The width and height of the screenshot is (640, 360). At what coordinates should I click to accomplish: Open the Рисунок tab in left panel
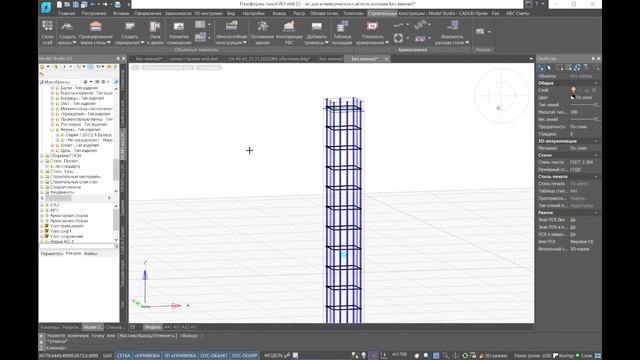pyautogui.click(x=73, y=253)
